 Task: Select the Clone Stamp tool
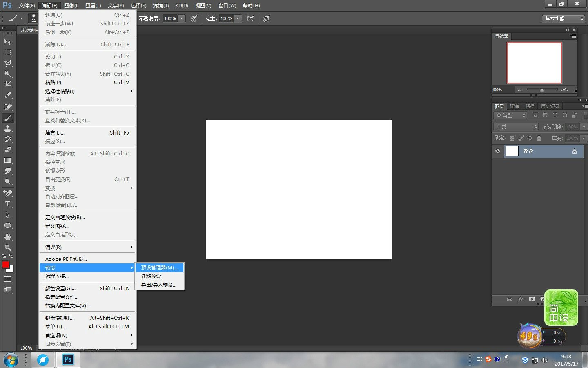pos(8,128)
